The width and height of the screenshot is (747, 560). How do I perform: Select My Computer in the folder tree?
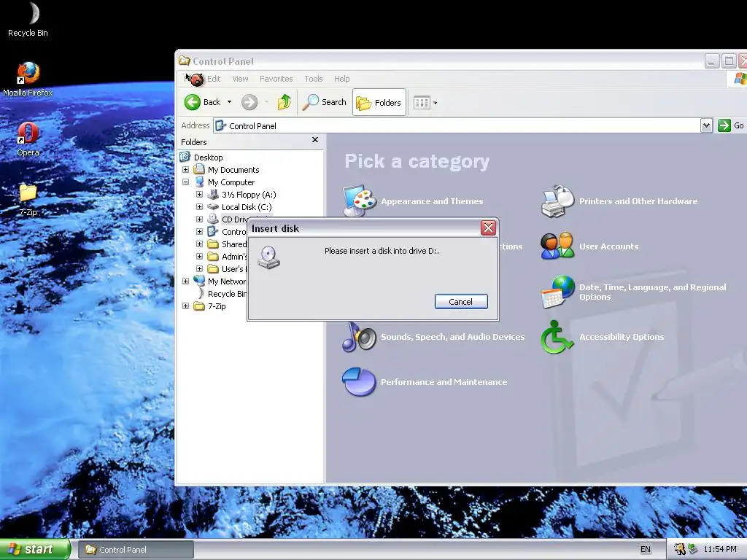tap(231, 182)
